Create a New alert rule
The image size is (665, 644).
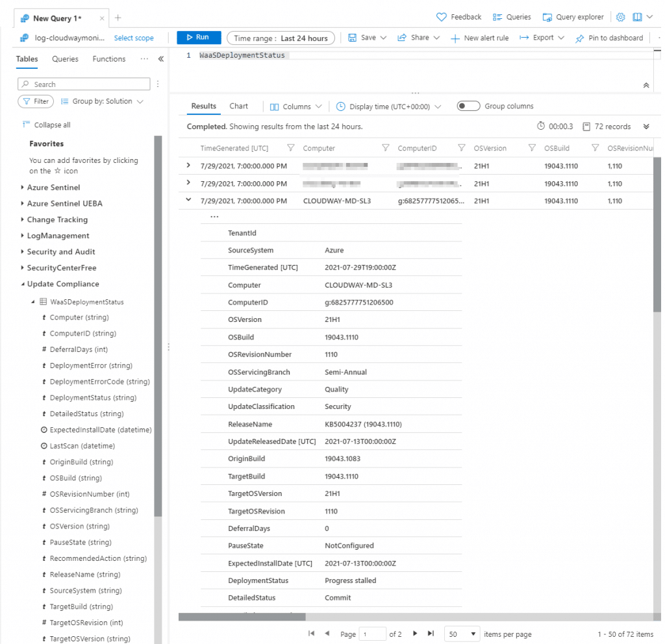(479, 38)
